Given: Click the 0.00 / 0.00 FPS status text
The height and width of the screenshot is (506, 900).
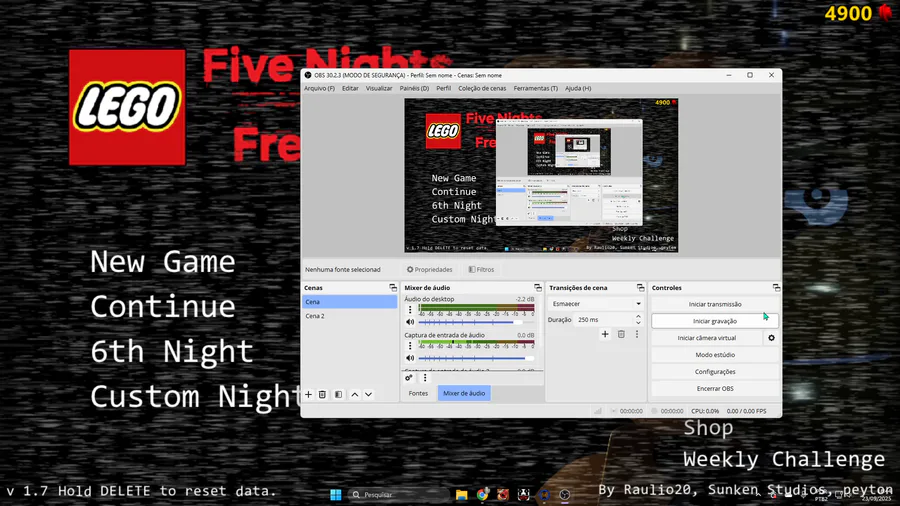Looking at the screenshot, I should (x=746, y=411).
